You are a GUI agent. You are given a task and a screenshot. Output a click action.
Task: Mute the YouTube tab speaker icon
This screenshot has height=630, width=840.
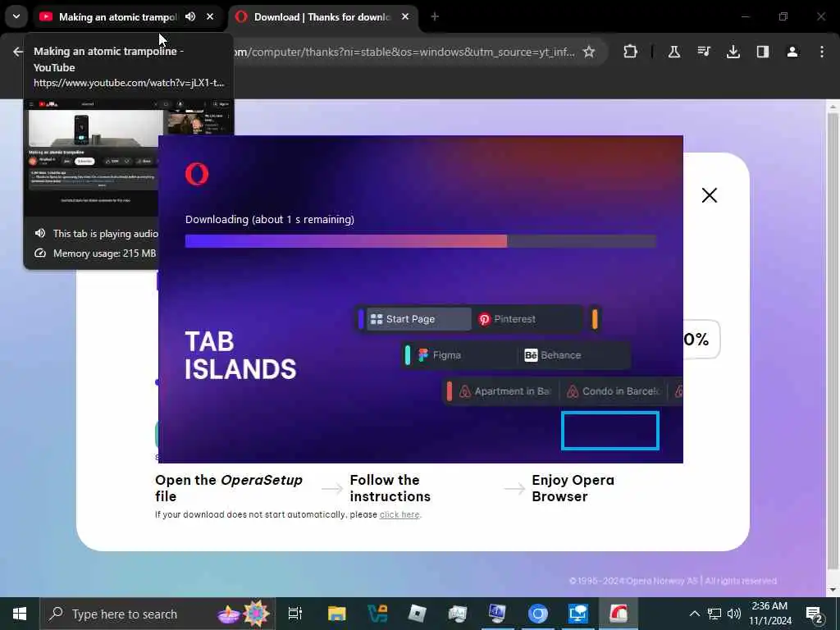(190, 16)
